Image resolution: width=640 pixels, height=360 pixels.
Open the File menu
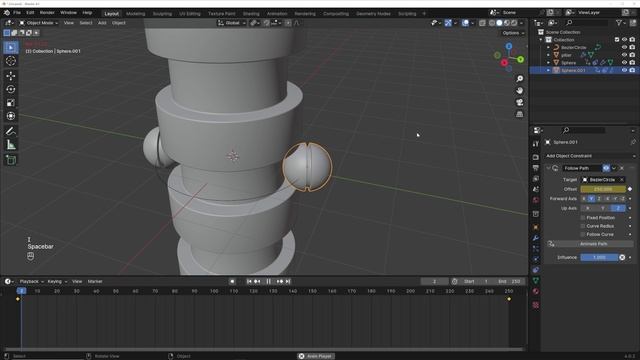coord(17,13)
